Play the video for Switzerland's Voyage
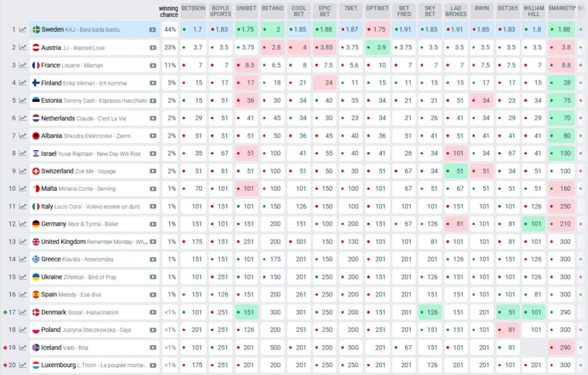This screenshot has height=375, width=588. point(153,171)
